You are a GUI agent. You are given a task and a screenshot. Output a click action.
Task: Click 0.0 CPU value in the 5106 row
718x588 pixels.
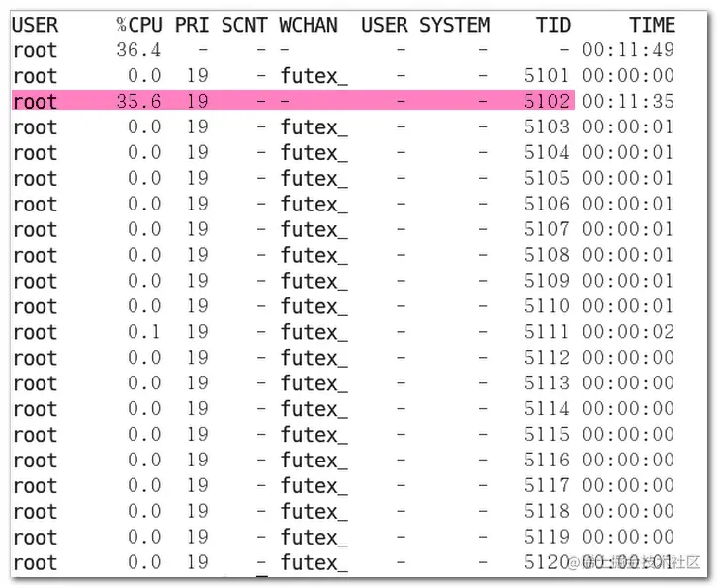(144, 204)
